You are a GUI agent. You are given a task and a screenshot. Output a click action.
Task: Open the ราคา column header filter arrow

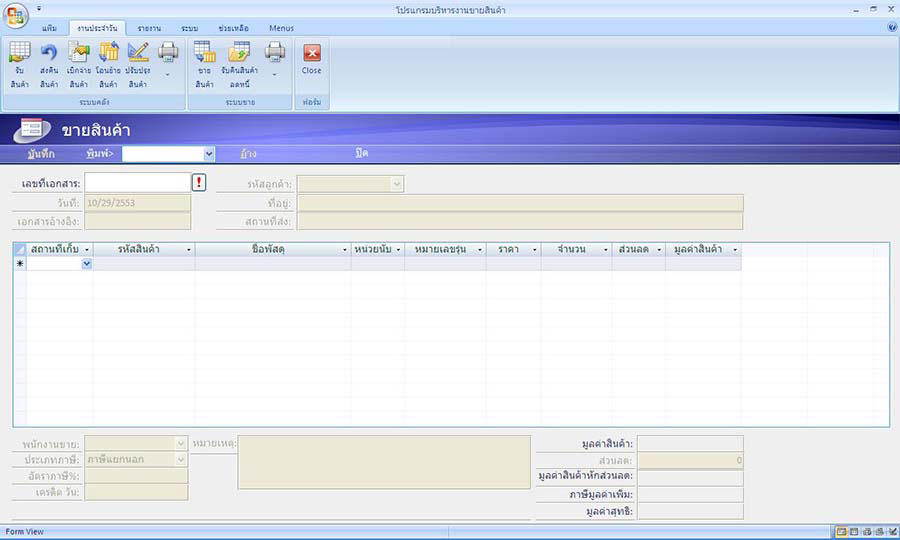pyautogui.click(x=534, y=249)
